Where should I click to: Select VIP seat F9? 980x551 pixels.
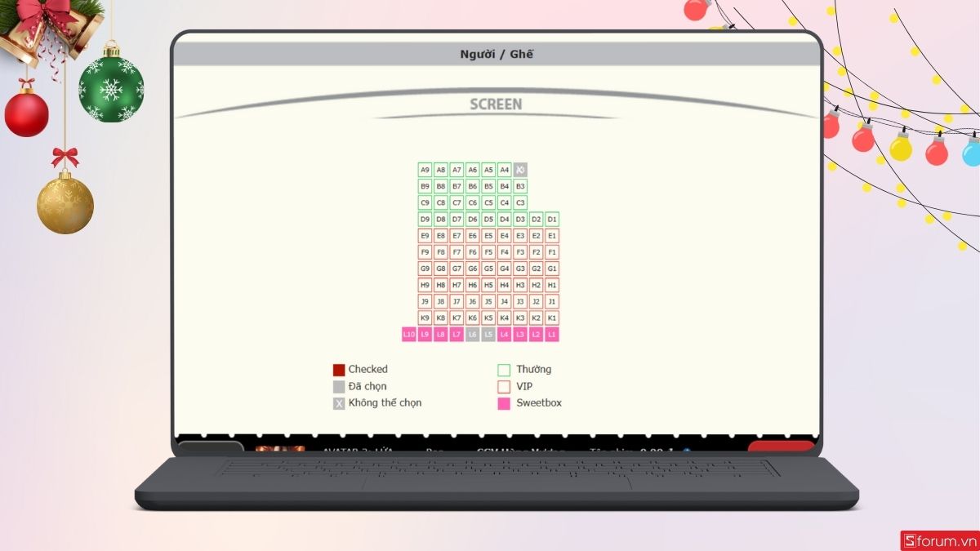coord(425,252)
